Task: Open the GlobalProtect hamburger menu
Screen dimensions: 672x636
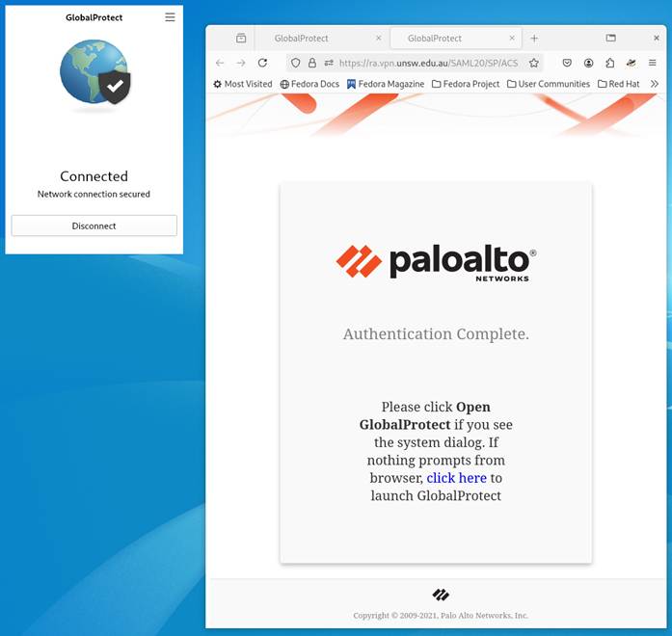Action: pos(170,17)
